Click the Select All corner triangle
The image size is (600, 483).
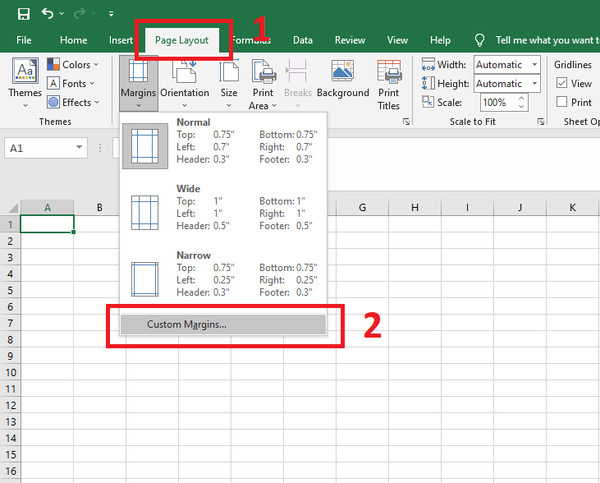coord(13,208)
